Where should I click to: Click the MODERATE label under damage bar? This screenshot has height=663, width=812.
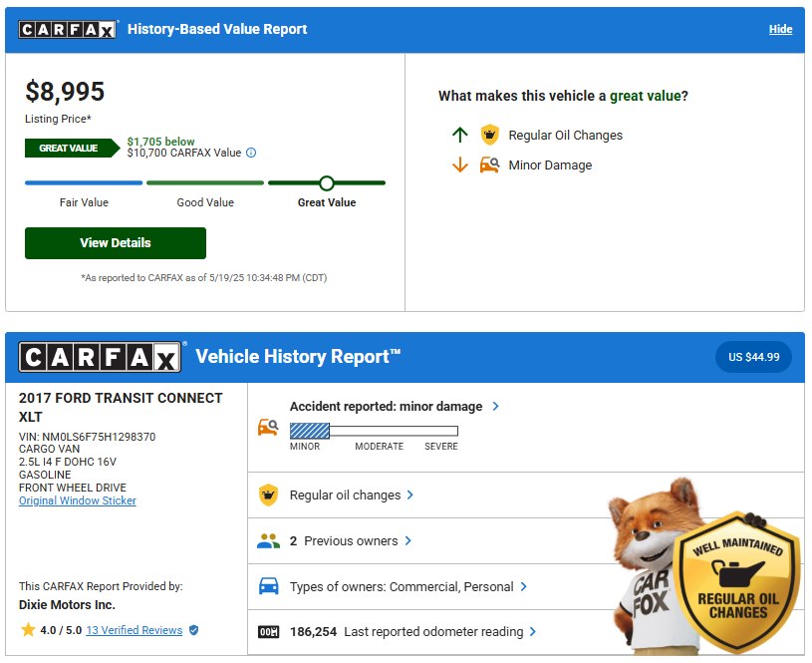coord(379,447)
